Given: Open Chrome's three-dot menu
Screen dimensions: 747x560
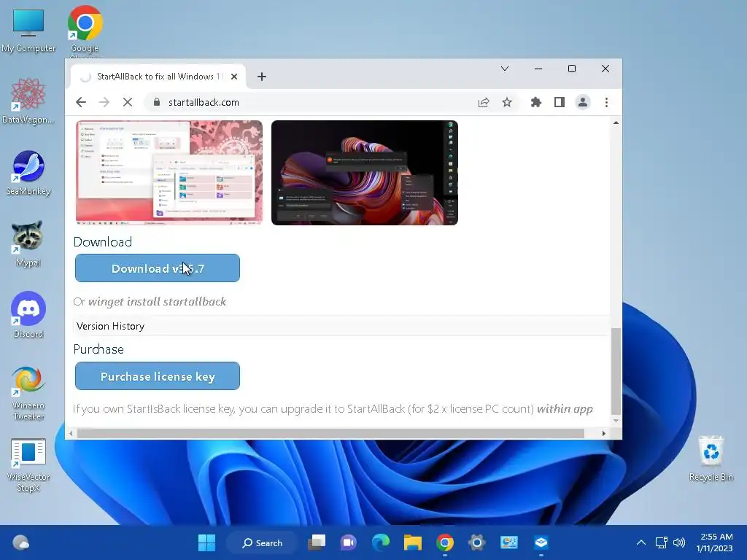Looking at the screenshot, I should [x=606, y=102].
